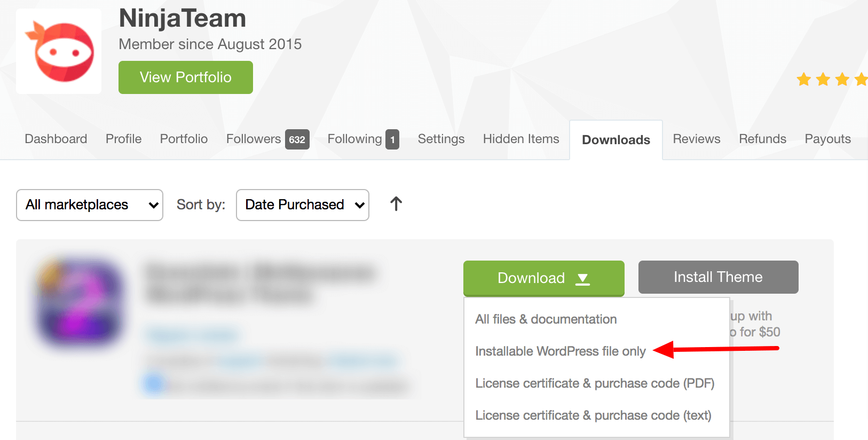Image resolution: width=868 pixels, height=440 pixels.
Task: Open the Following tab
Action: point(355,139)
